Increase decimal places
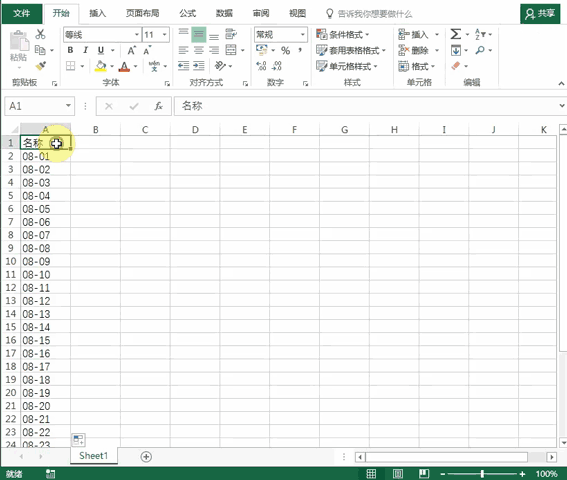Screen dimensions: 567x480 point(261,66)
